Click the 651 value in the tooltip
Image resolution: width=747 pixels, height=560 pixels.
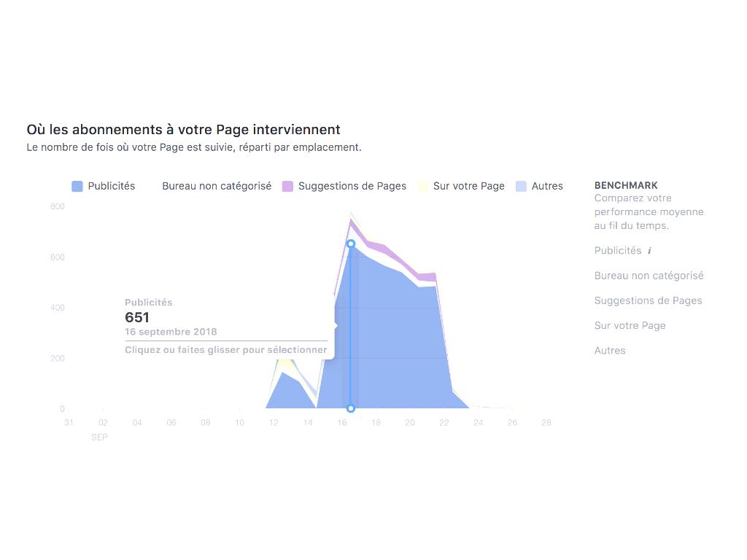pyautogui.click(x=137, y=317)
